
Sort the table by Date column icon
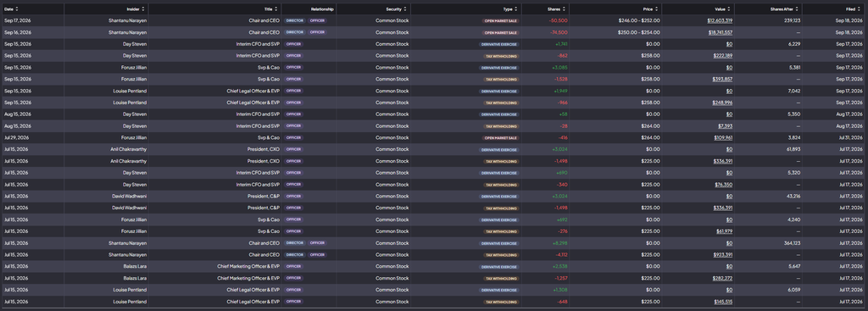[17, 8]
